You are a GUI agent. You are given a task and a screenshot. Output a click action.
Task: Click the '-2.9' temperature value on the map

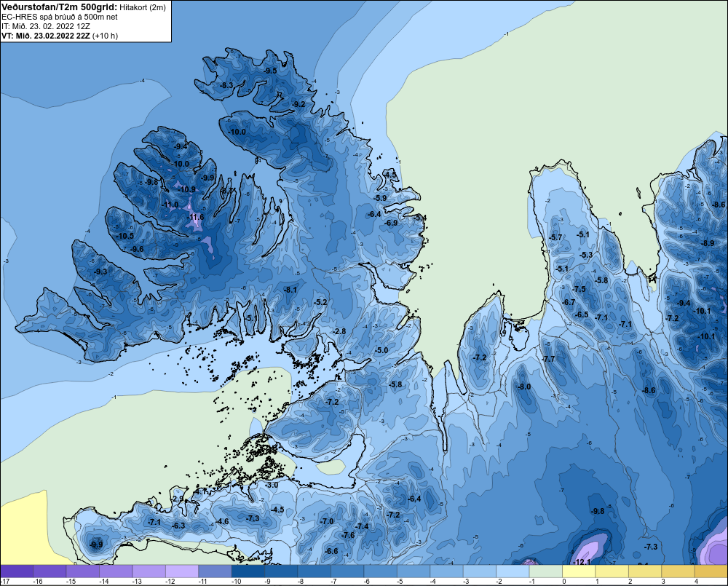pyautogui.click(x=178, y=499)
